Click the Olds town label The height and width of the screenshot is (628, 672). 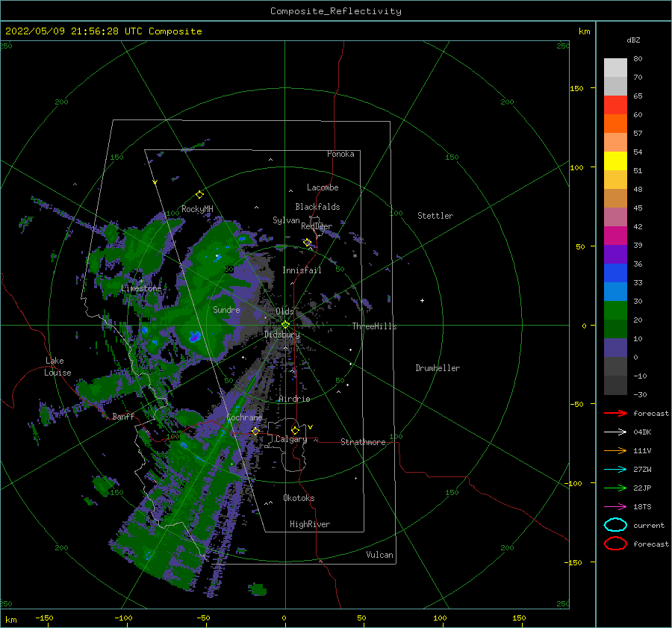coord(284,311)
